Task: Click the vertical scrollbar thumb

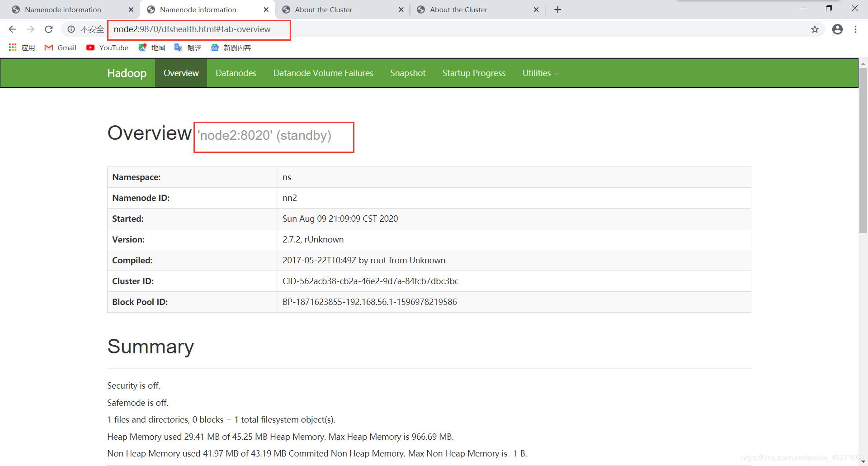Action: click(863, 150)
